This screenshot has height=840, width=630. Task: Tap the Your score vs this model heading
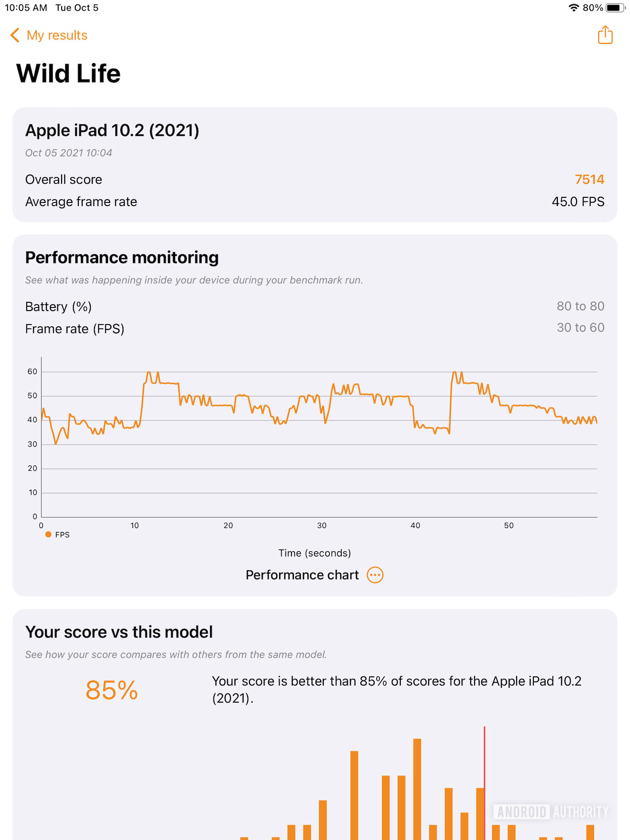point(119,632)
